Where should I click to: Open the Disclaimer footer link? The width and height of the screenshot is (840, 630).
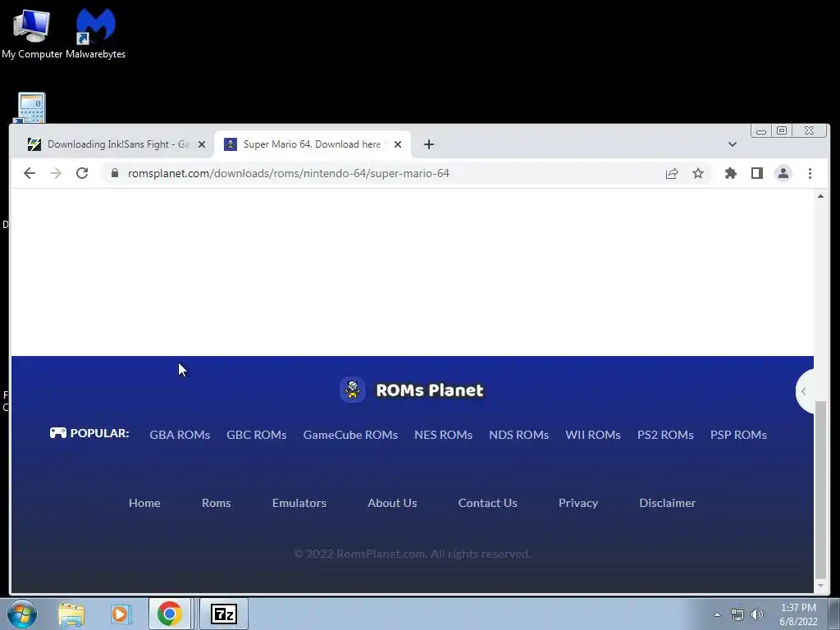point(667,503)
